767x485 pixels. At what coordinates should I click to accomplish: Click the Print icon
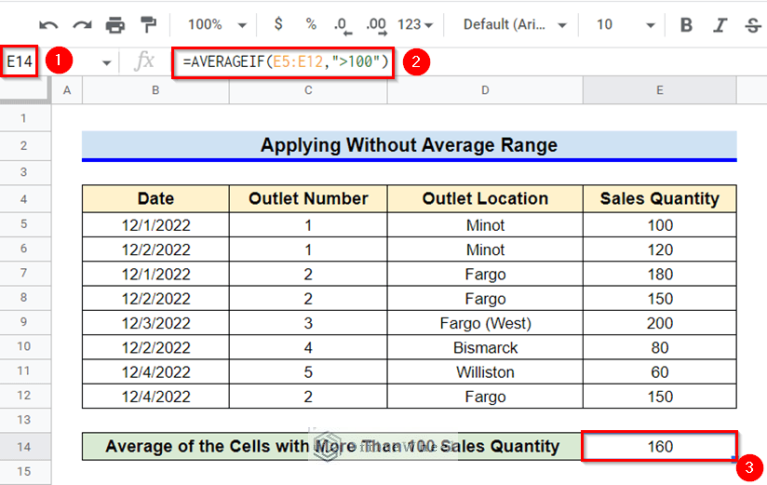click(115, 24)
